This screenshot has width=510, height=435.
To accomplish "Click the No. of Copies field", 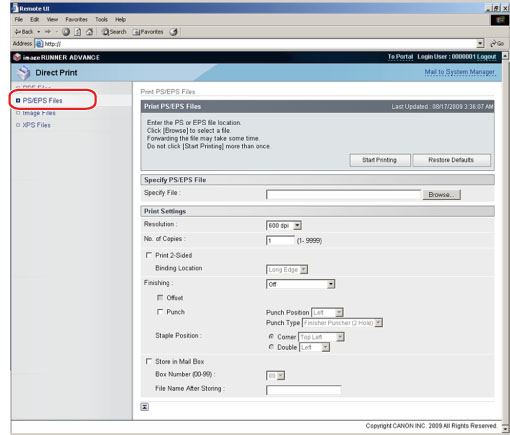I will point(280,240).
